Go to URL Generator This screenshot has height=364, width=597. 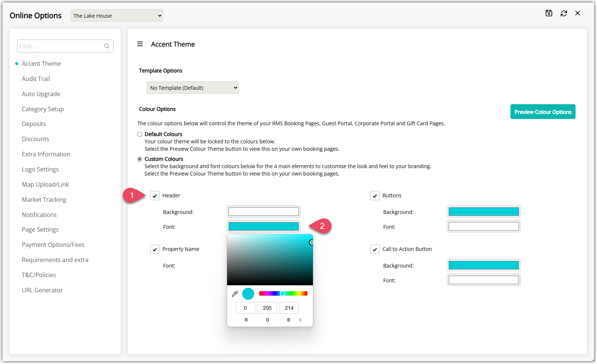click(43, 290)
